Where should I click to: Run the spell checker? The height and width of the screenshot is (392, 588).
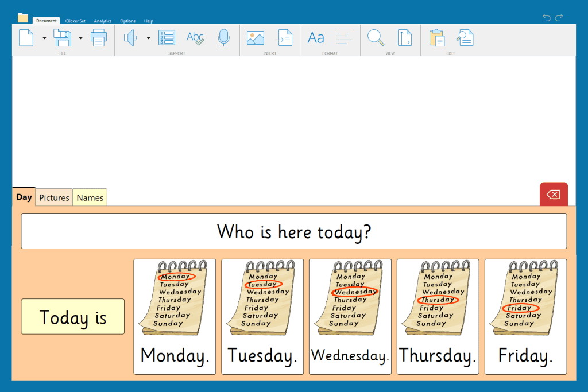(195, 38)
